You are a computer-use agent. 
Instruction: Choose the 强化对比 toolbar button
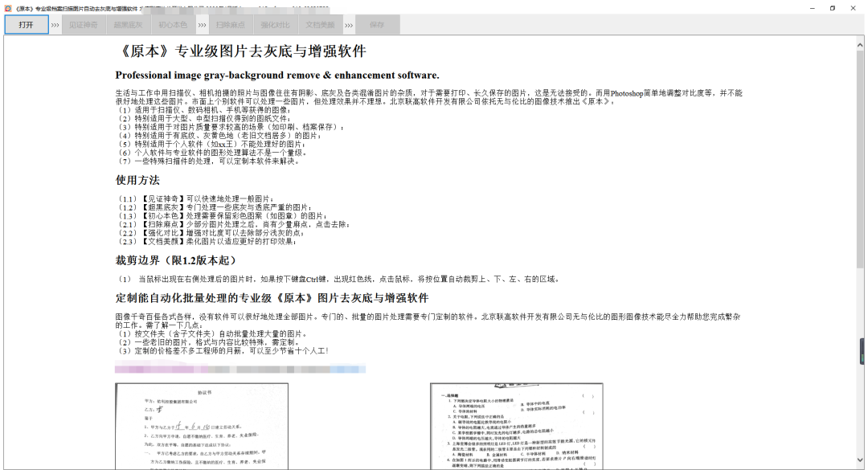coord(276,24)
